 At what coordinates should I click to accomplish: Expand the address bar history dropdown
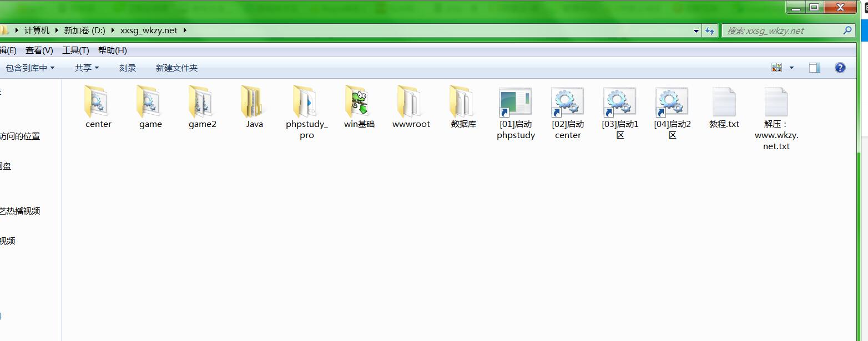point(696,31)
